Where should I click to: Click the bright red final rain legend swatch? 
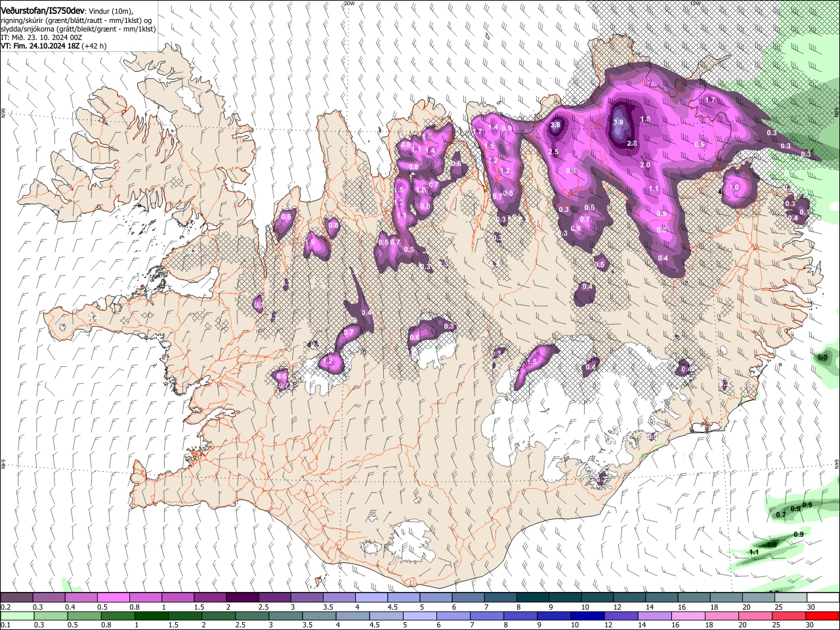coord(823,616)
